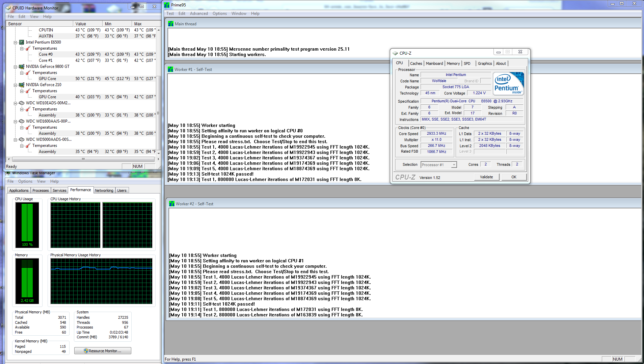This screenshot has width=644, height=364.
Task: Click the Resource Monitor shield icon
Action: (86, 351)
